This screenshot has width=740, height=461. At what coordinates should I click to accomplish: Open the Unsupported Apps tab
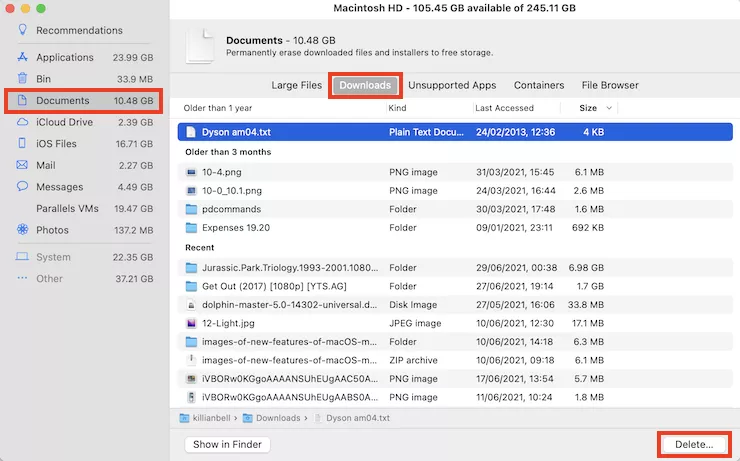tap(452, 85)
